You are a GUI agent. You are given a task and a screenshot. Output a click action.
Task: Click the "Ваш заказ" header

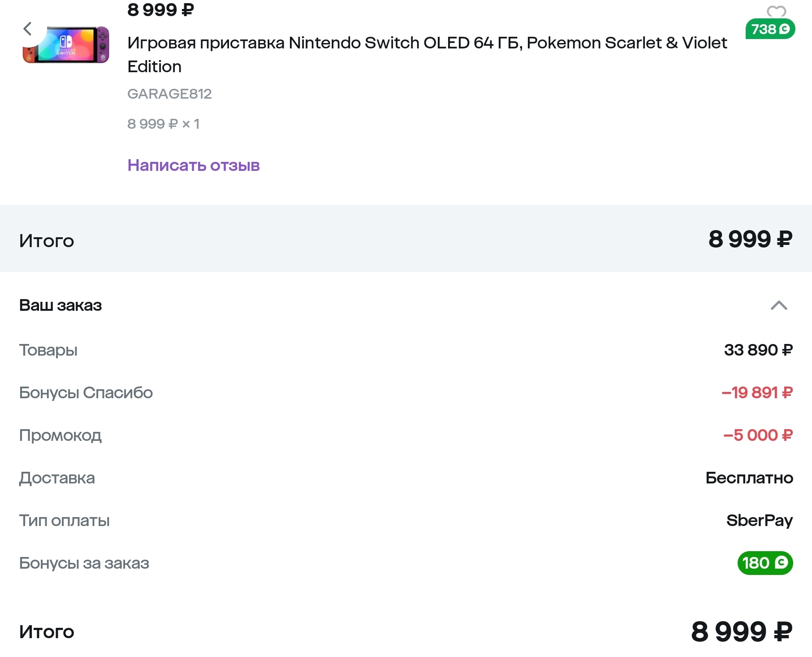(x=60, y=305)
